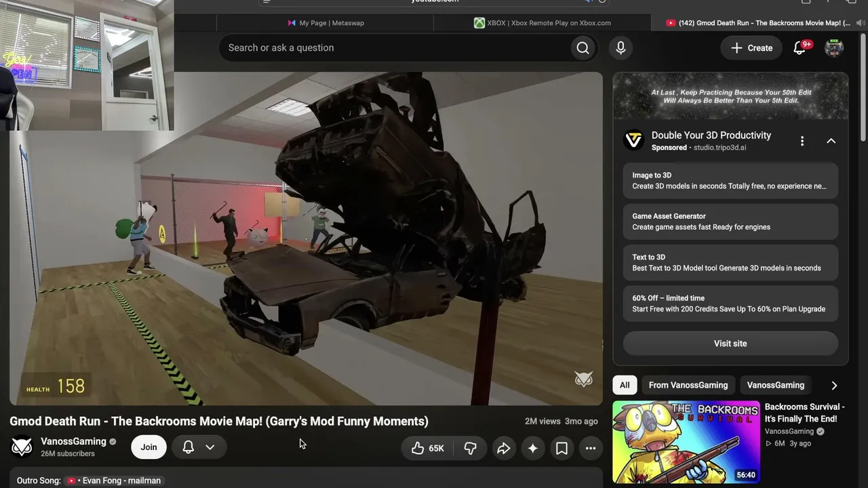The height and width of the screenshot is (488, 868).
Task: Click the Gmod video player area
Action: click(x=306, y=239)
